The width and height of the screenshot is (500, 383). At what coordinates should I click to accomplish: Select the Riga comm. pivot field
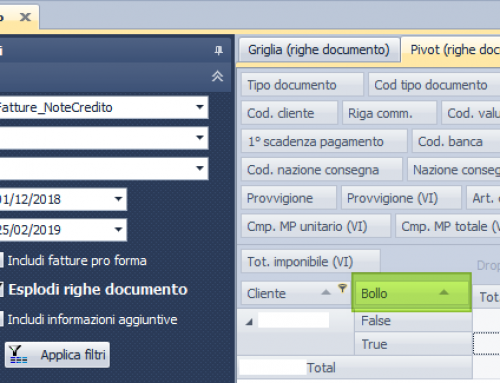tap(389, 113)
